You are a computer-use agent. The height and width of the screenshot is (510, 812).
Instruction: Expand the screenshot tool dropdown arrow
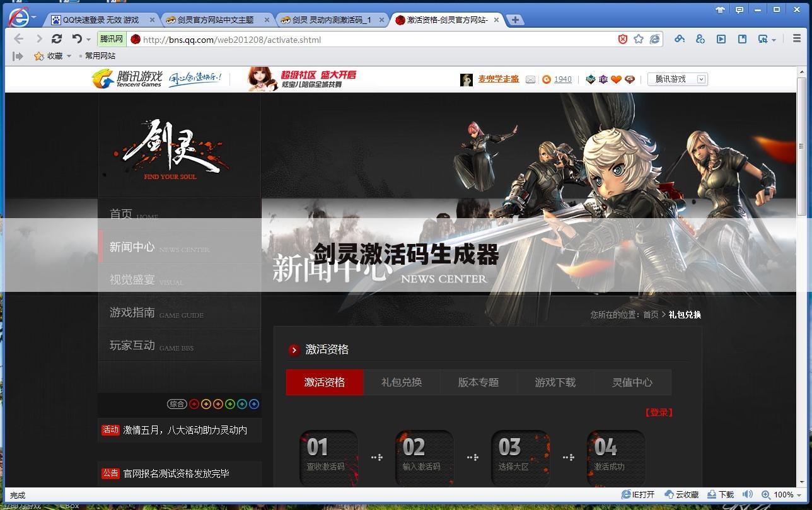point(774,40)
